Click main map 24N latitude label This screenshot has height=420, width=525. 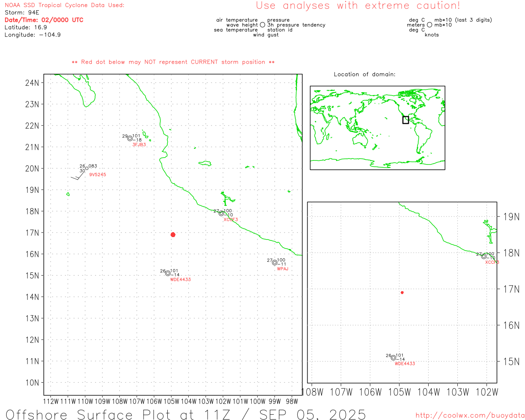pyautogui.click(x=32, y=83)
